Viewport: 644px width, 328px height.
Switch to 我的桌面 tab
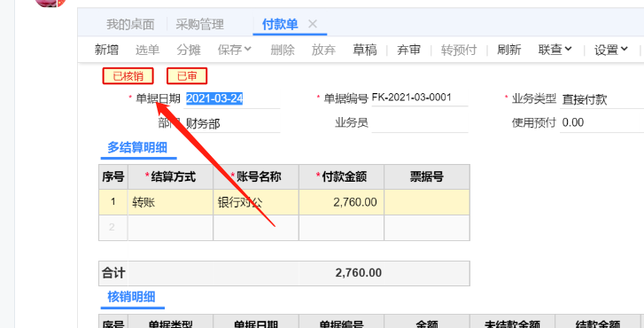pyautogui.click(x=130, y=24)
